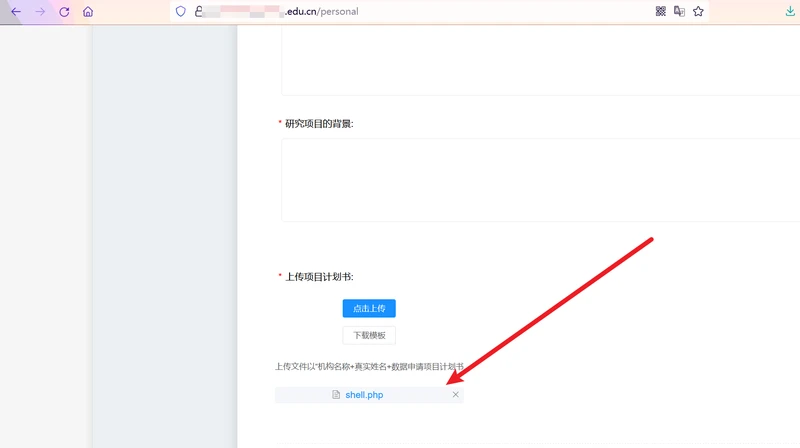Bookmark this page with the star
The image size is (800, 448).
[698, 11]
